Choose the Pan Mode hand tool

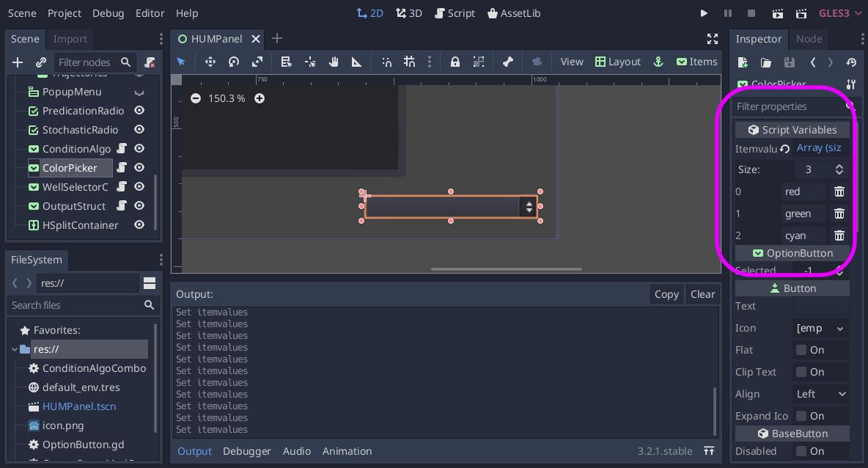coord(334,62)
